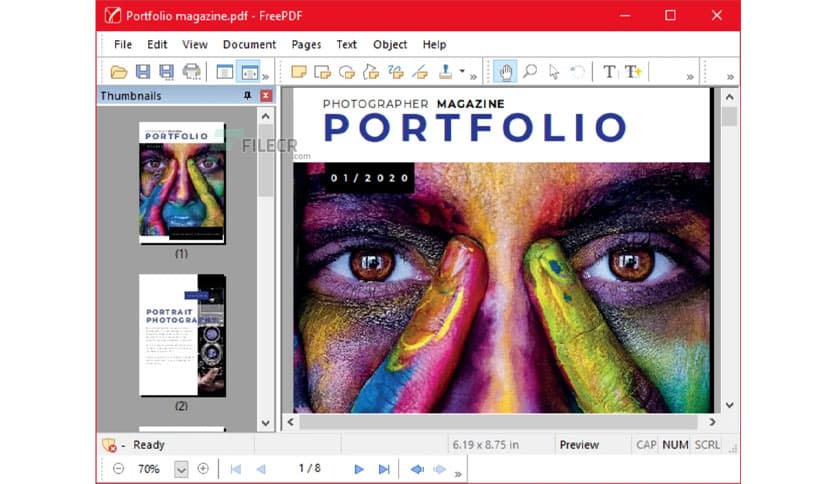
Task: Click the Open file folder icon
Action: tap(119, 72)
